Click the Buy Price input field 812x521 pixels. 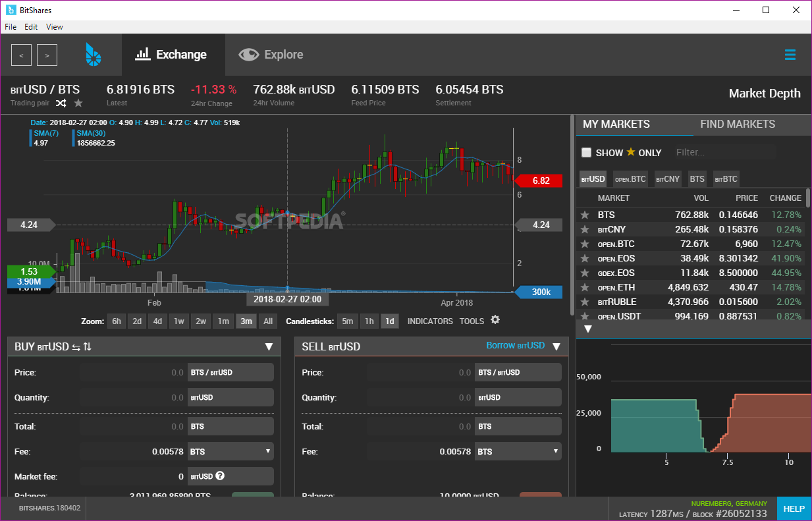(134, 372)
